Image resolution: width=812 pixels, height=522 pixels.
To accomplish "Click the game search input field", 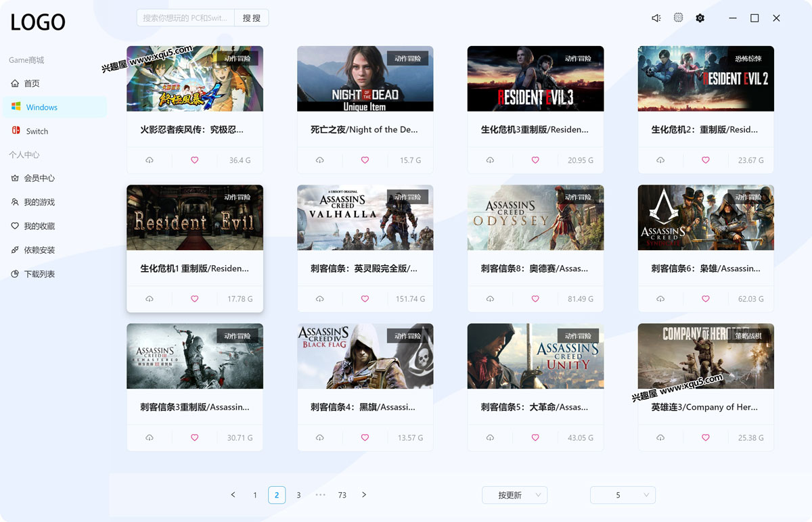I will click(x=185, y=18).
